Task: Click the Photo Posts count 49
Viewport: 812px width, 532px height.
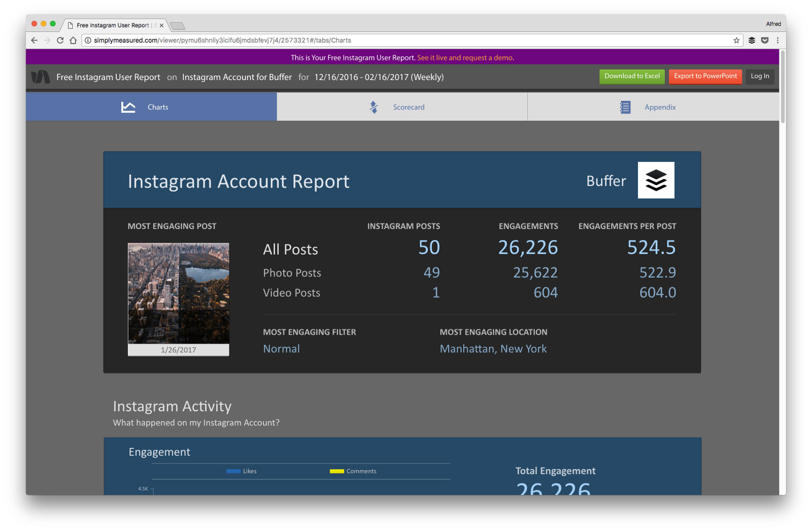Action: tap(432, 273)
